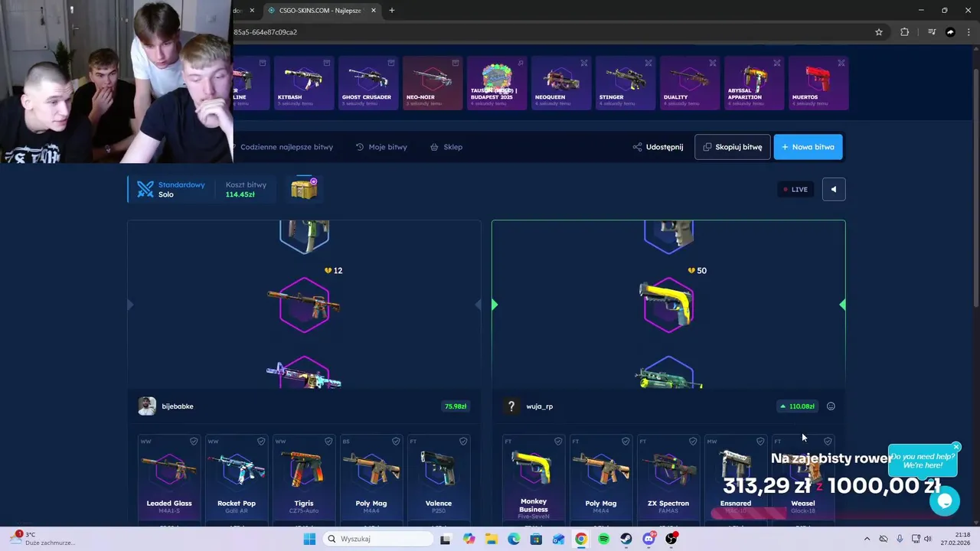This screenshot has width=980, height=551.
Task: Start a Nowa bitwa
Action: [808, 147]
